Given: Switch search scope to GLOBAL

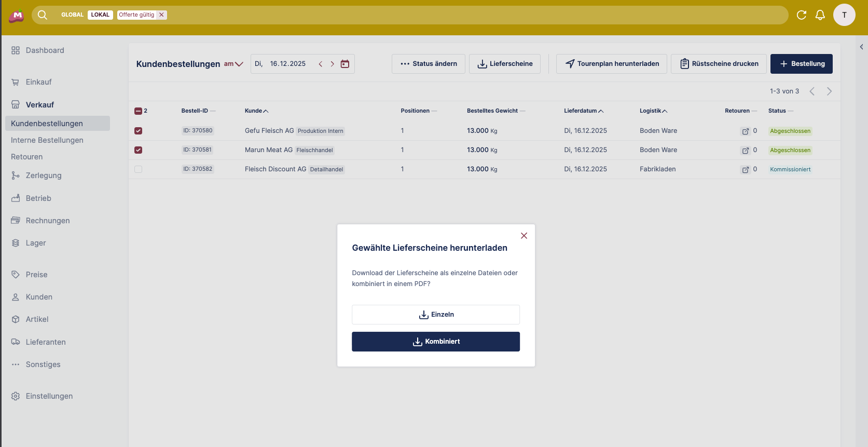Looking at the screenshot, I should [x=72, y=15].
